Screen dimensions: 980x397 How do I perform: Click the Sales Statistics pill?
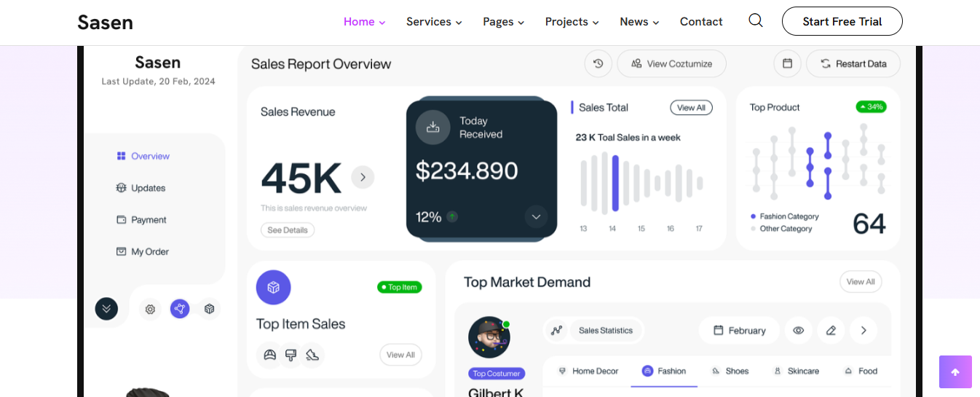click(606, 330)
